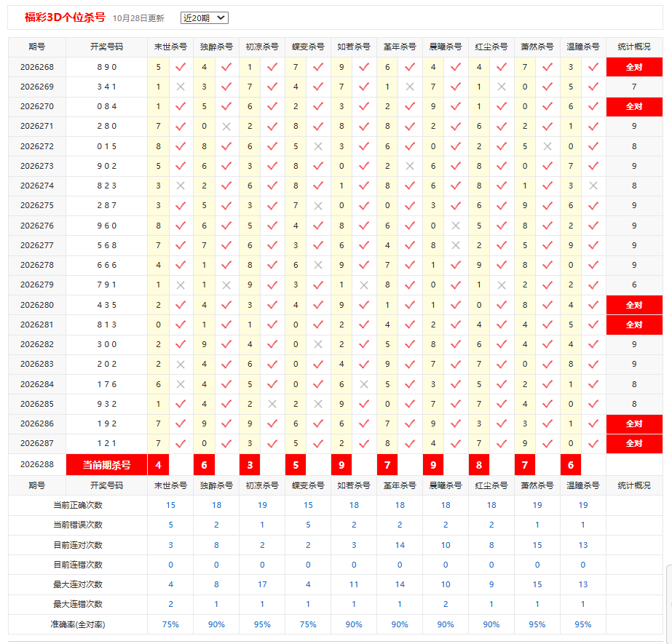
Task: Click the X mark under 初凉杀号 in row 2026285
Action: pyautogui.click(x=272, y=404)
